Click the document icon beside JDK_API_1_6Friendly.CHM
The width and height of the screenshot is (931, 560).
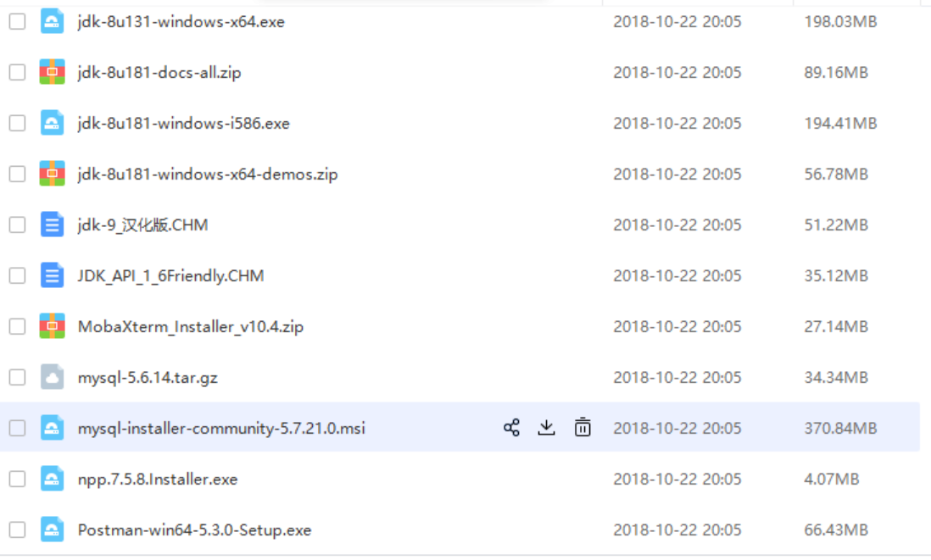53,276
